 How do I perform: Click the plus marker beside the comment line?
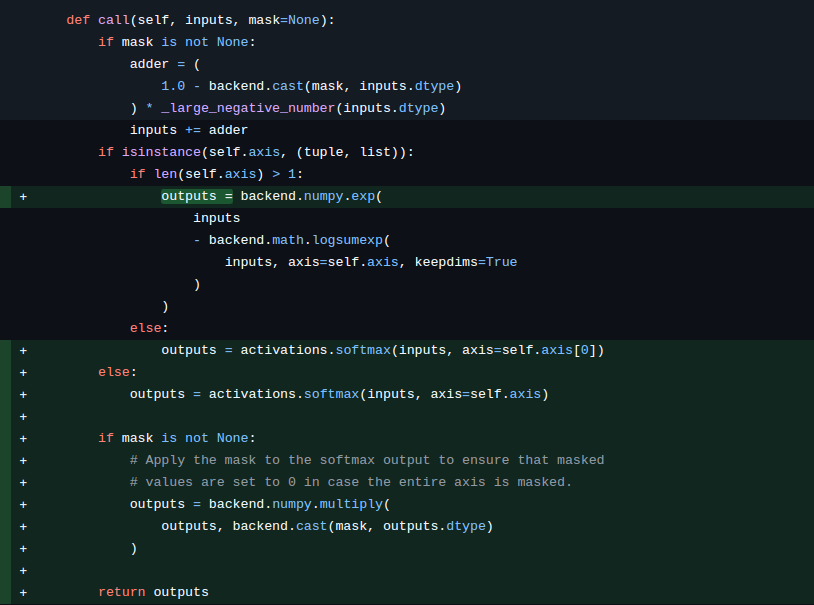pyautogui.click(x=22, y=459)
